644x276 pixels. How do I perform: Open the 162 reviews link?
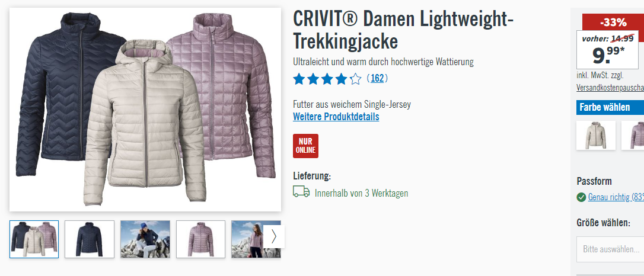click(377, 78)
